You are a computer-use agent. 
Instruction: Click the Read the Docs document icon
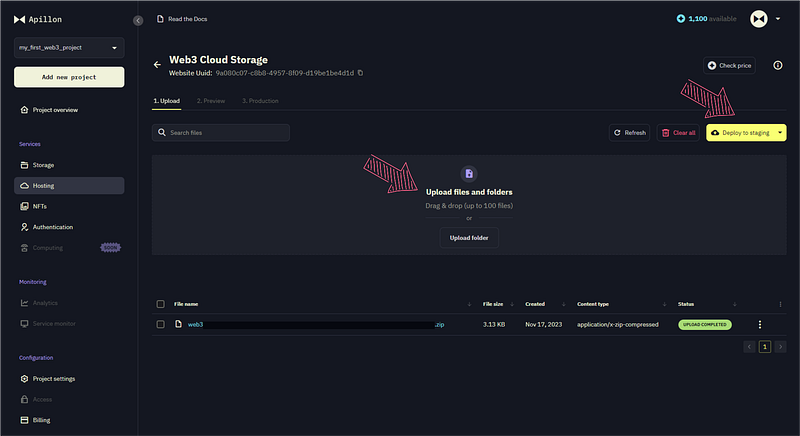160,19
